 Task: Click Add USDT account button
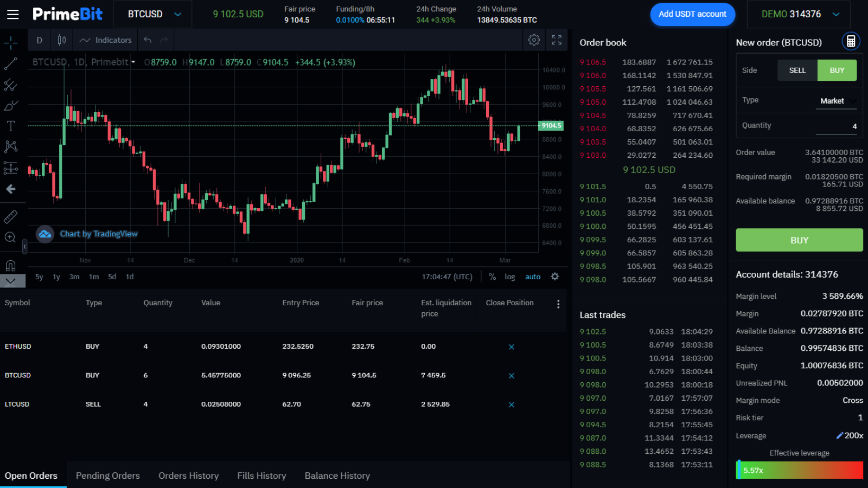(x=692, y=14)
